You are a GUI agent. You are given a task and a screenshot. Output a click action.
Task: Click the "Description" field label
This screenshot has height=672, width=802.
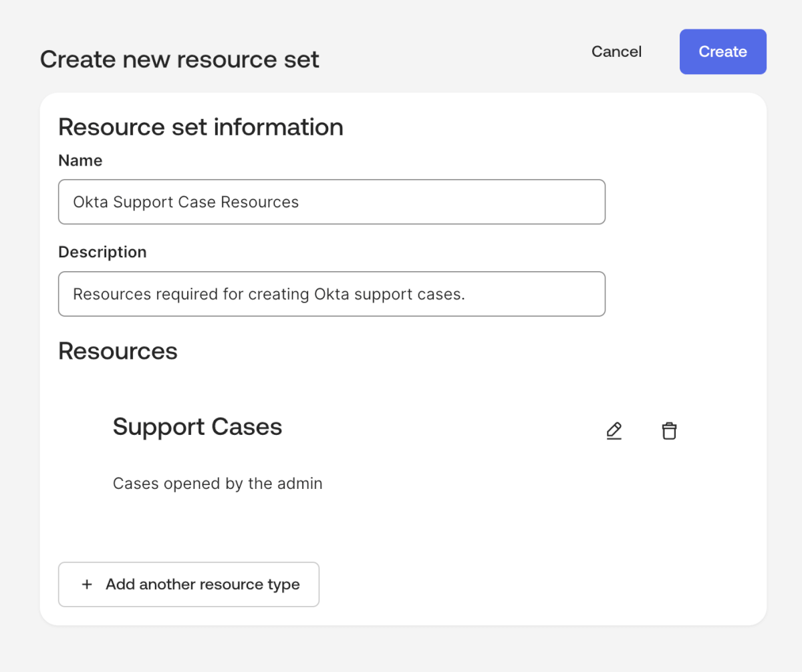tap(102, 253)
